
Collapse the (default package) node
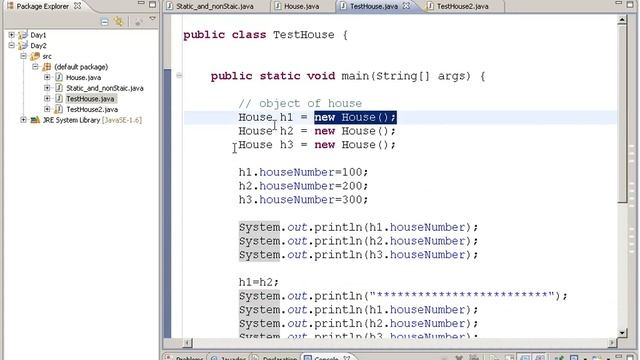pos(35,67)
